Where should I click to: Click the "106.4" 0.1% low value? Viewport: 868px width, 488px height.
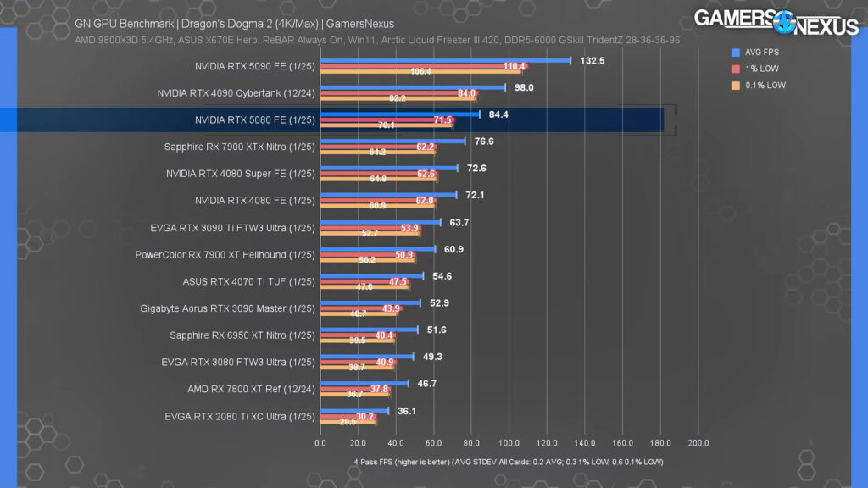[420, 71]
